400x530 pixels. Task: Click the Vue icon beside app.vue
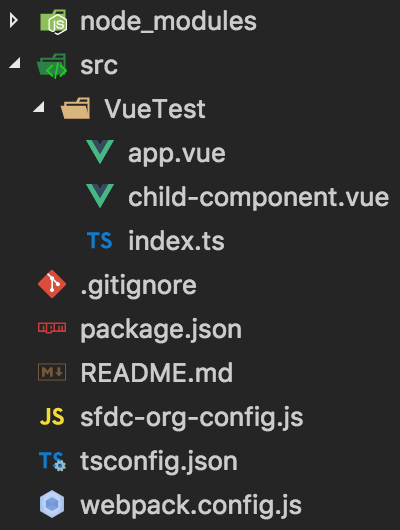[x=100, y=152]
